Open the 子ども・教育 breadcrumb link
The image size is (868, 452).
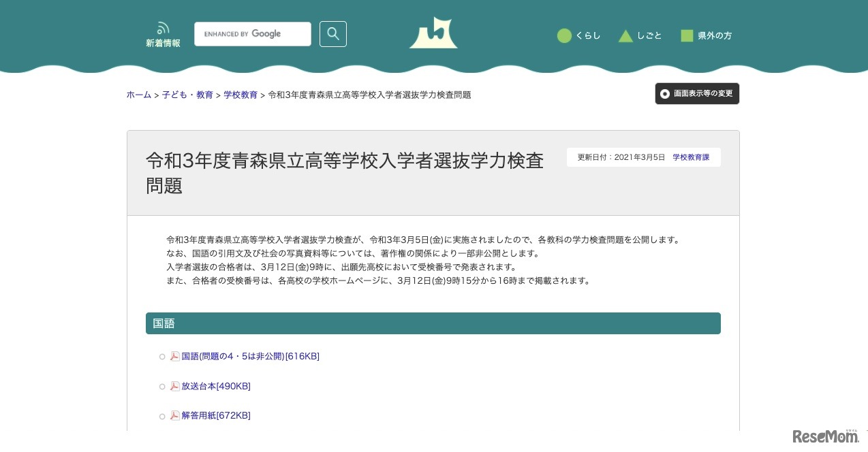(187, 95)
